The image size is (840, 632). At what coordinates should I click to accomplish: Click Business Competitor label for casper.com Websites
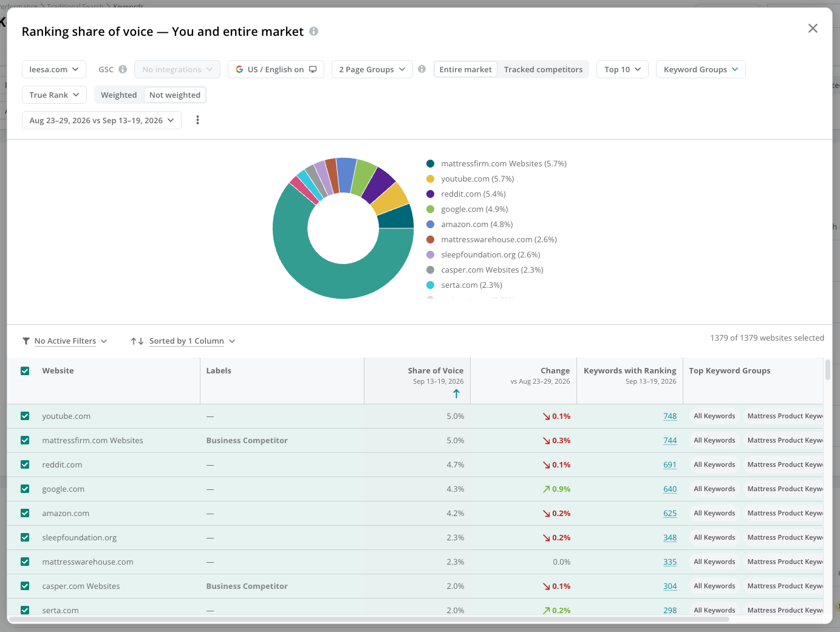(247, 586)
